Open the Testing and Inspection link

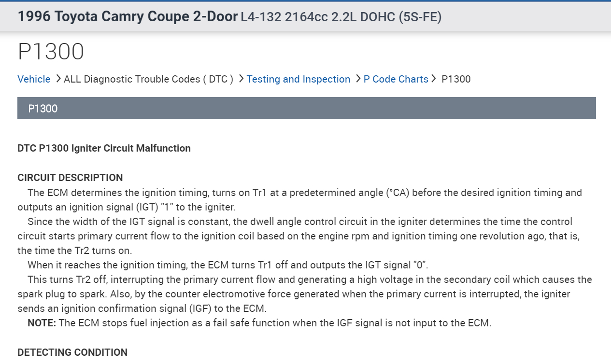tap(298, 79)
